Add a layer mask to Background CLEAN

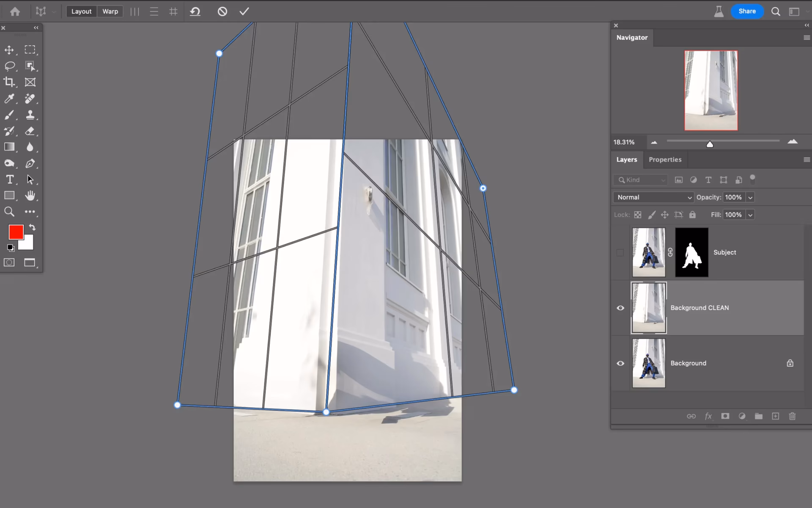(725, 416)
